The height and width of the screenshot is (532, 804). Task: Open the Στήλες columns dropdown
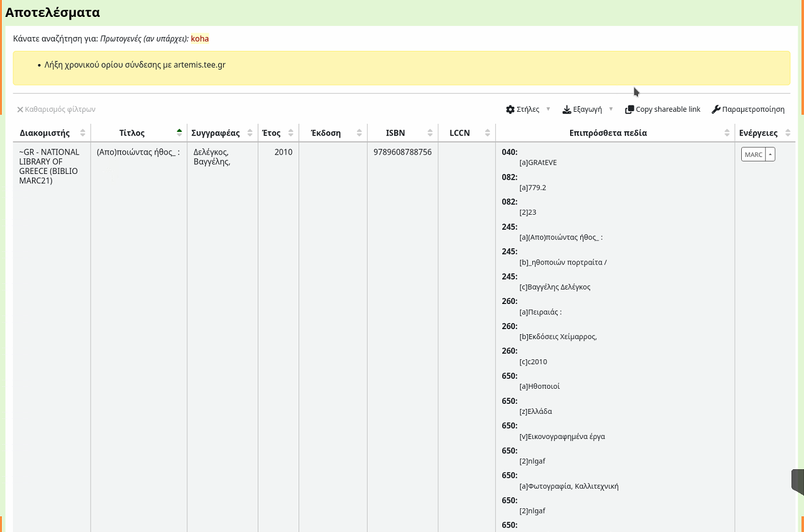pyautogui.click(x=528, y=109)
